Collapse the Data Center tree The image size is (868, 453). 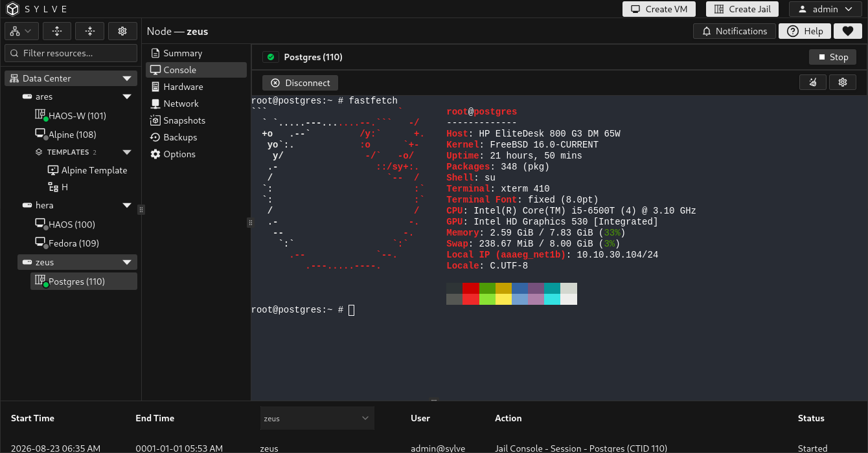127,78
